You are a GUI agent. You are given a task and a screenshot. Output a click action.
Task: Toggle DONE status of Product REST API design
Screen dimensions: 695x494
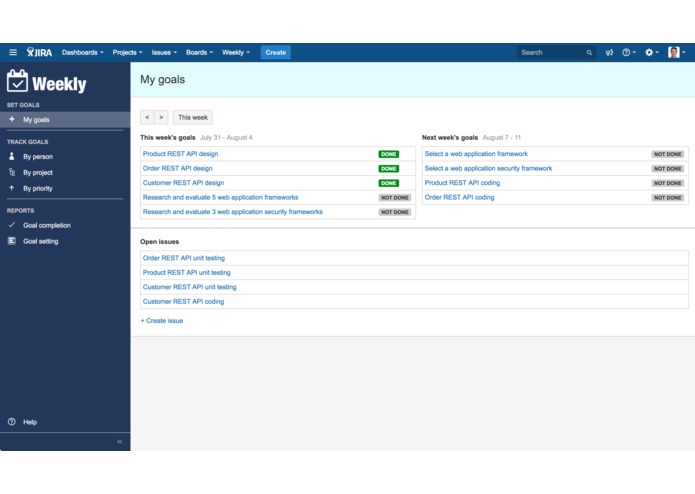pos(389,154)
